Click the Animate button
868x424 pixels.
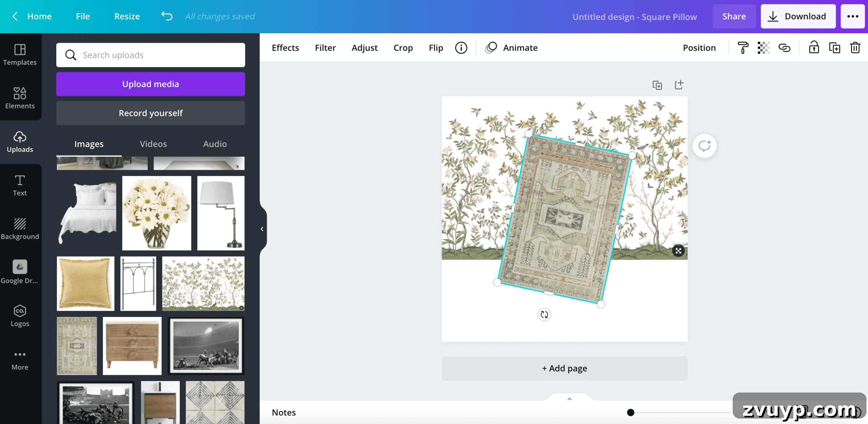coord(511,48)
